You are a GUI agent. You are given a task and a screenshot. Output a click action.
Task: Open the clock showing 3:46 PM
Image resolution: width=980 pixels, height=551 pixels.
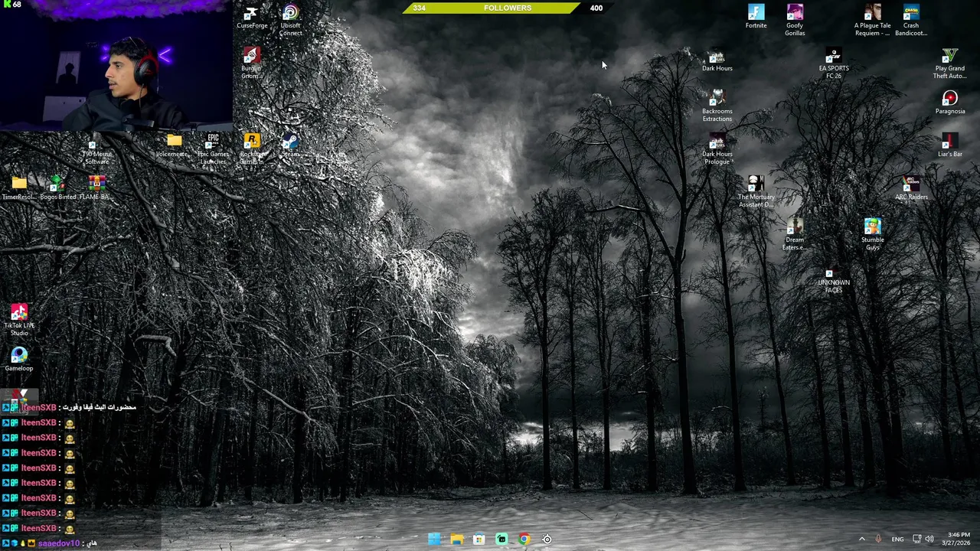coord(958,539)
